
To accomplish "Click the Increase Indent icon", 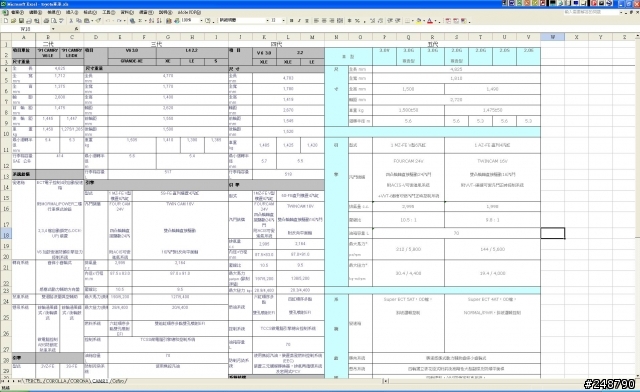I will click(x=398, y=20).
